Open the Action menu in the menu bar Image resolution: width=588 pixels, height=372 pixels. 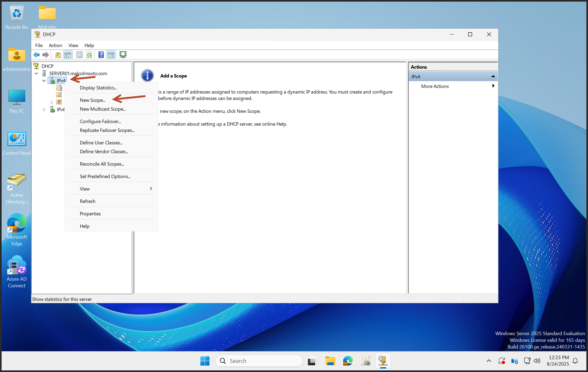point(55,45)
